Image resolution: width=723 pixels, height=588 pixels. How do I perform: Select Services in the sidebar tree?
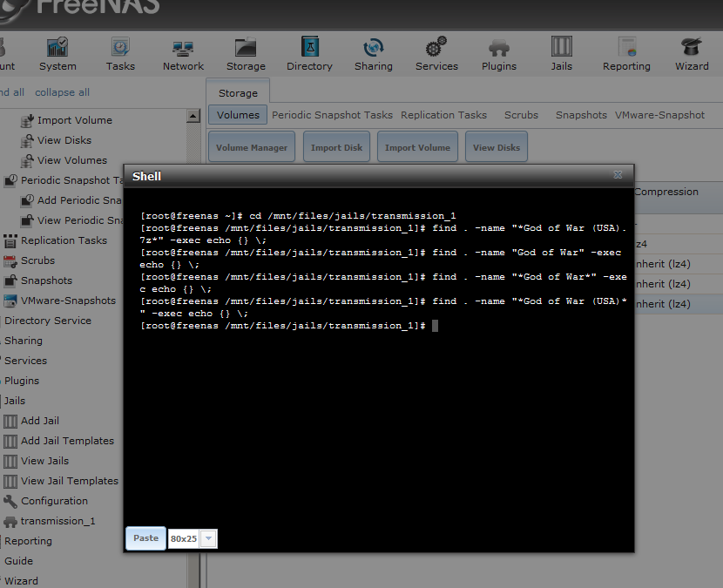pyautogui.click(x=26, y=361)
